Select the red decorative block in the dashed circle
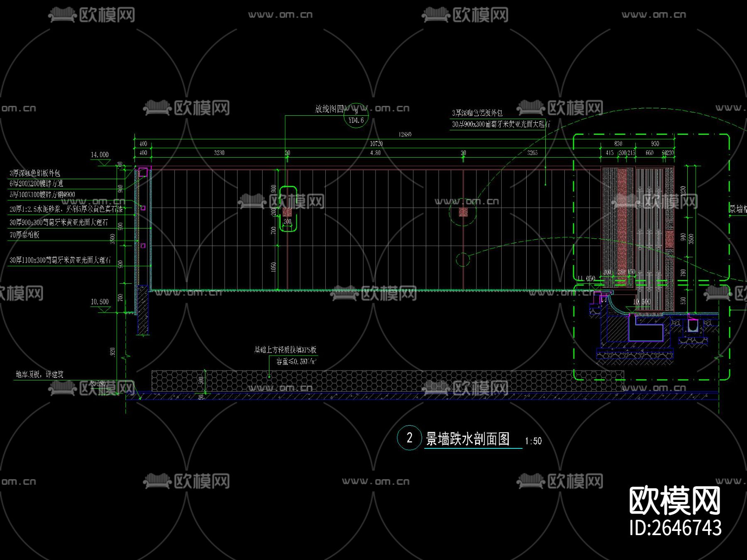 463,212
